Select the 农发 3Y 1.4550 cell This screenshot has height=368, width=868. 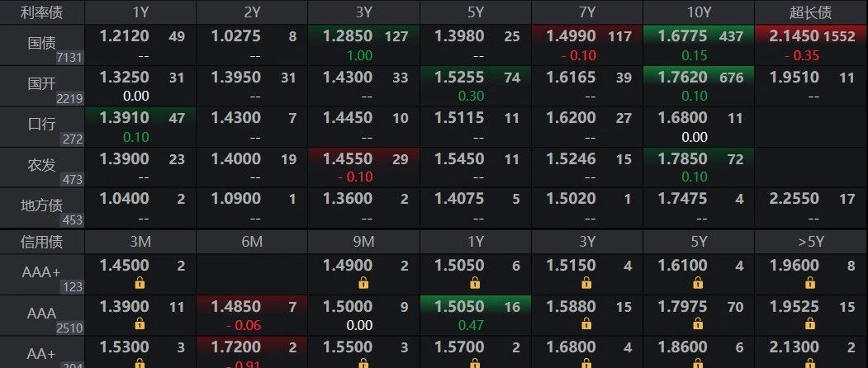pyautogui.click(x=363, y=167)
